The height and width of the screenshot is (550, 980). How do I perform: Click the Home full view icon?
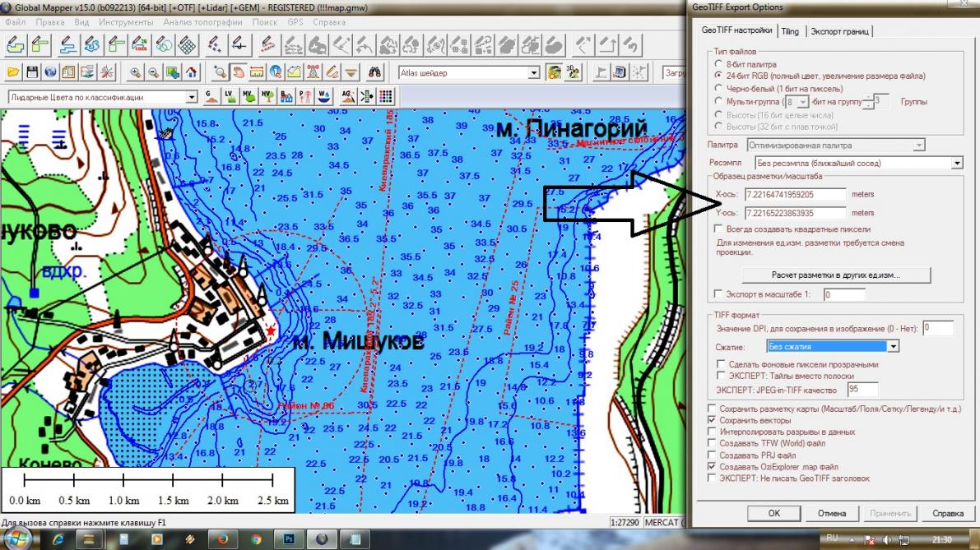point(191,72)
